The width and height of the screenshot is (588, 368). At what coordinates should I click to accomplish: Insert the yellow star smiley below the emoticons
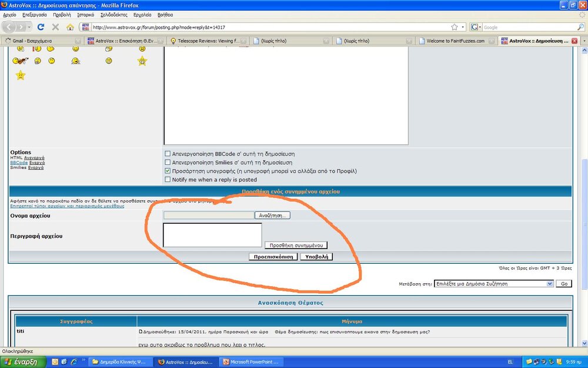21,75
